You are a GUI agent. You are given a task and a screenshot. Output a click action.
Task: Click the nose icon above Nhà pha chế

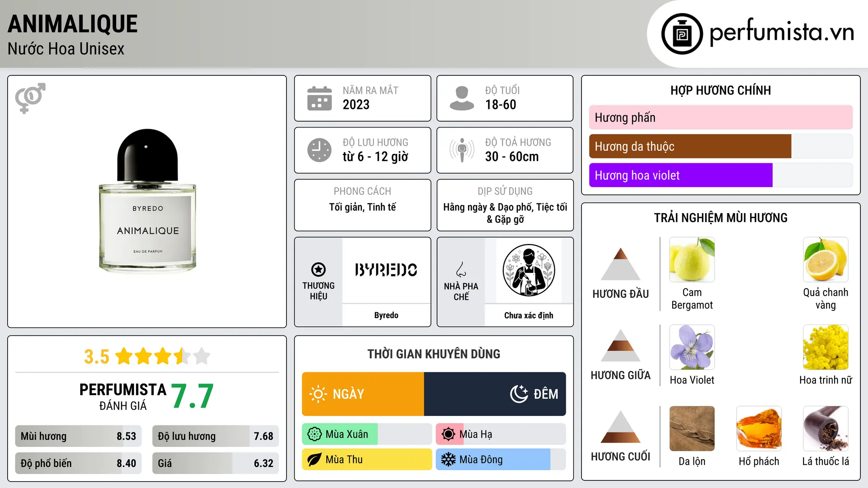pyautogui.click(x=461, y=269)
